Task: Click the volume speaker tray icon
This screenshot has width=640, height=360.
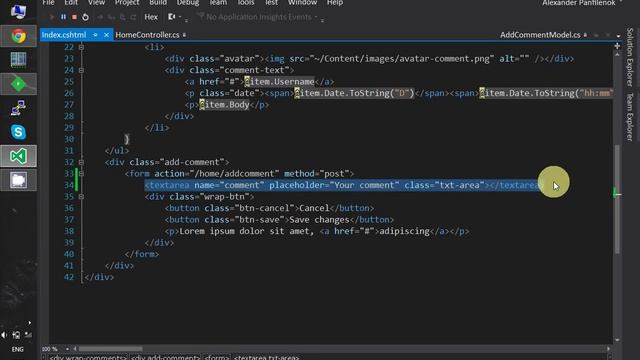Action: point(4,335)
